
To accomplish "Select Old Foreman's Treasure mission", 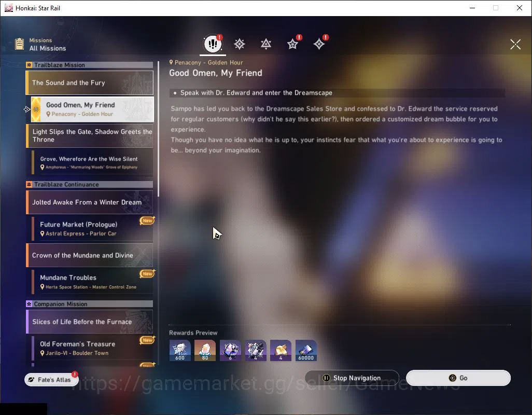I will pyautogui.click(x=92, y=348).
